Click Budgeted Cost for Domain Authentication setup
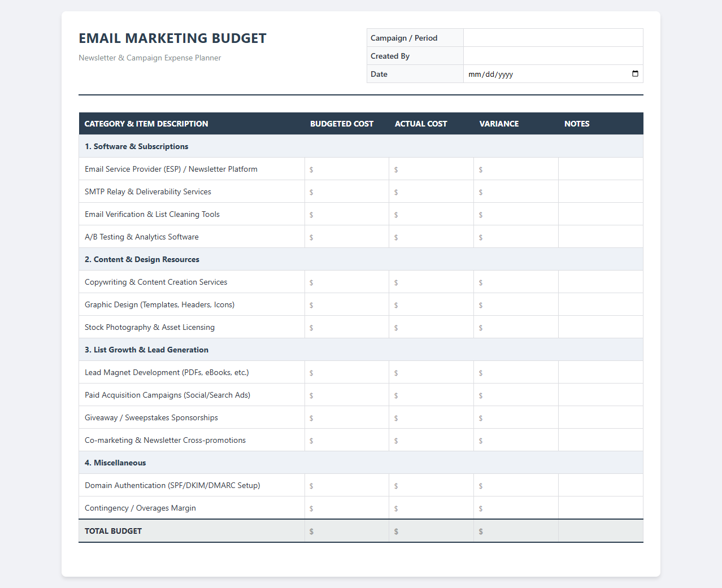 [347, 485]
